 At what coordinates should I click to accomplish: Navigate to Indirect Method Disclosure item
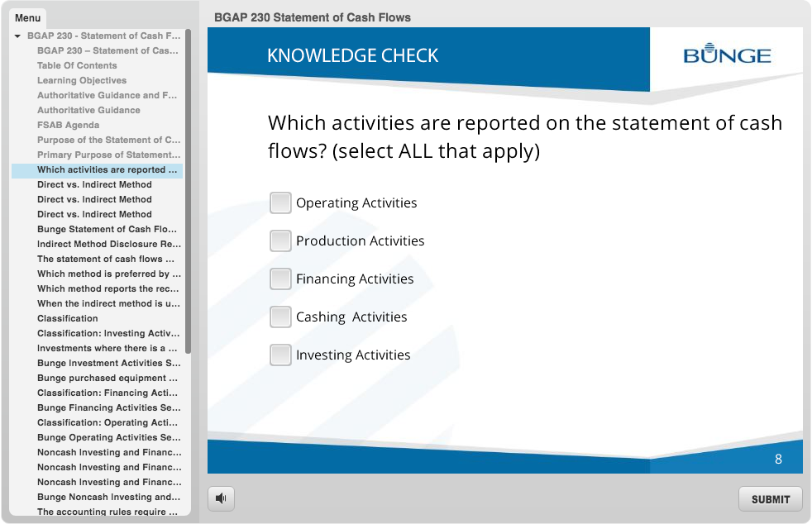tap(108, 245)
